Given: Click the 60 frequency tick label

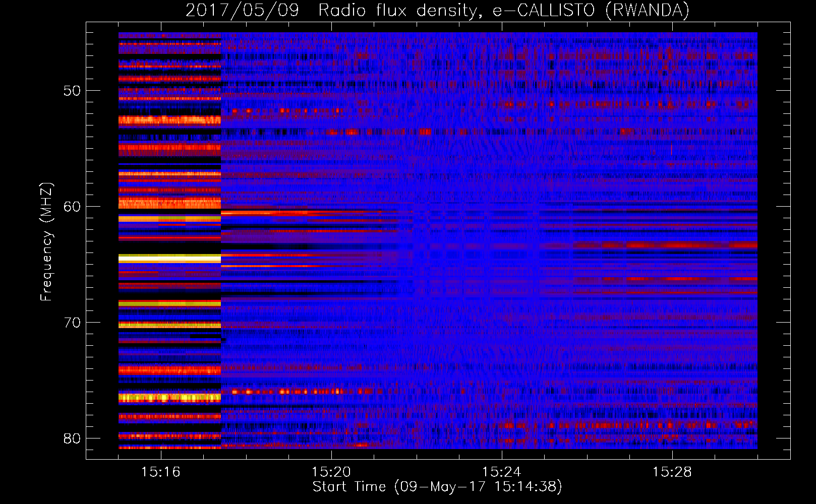Looking at the screenshot, I should click(x=72, y=207).
